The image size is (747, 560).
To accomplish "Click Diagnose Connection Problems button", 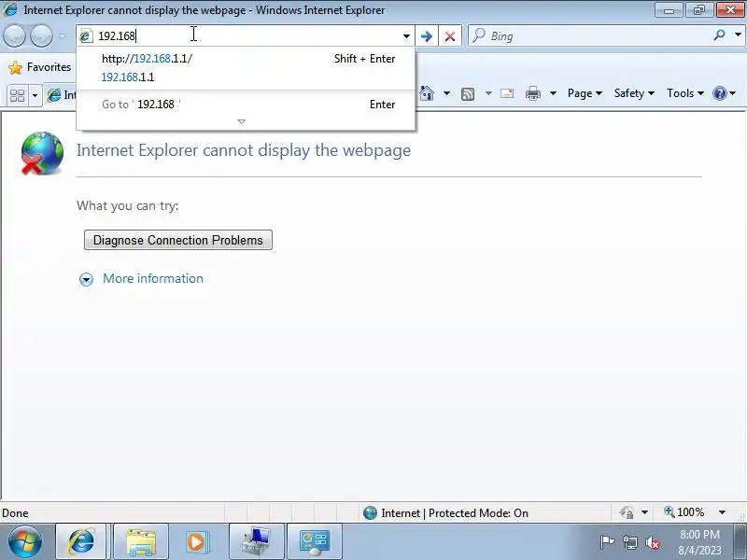I will point(178,240).
